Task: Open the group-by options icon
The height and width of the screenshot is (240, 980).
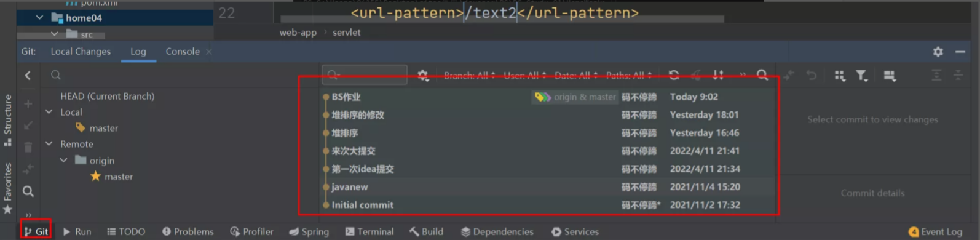Action: [x=840, y=75]
